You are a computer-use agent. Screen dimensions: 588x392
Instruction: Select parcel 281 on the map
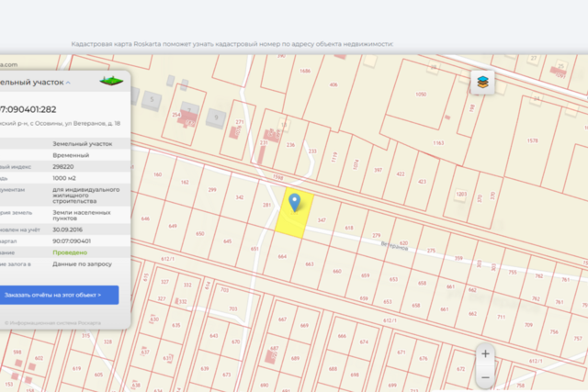click(x=267, y=205)
